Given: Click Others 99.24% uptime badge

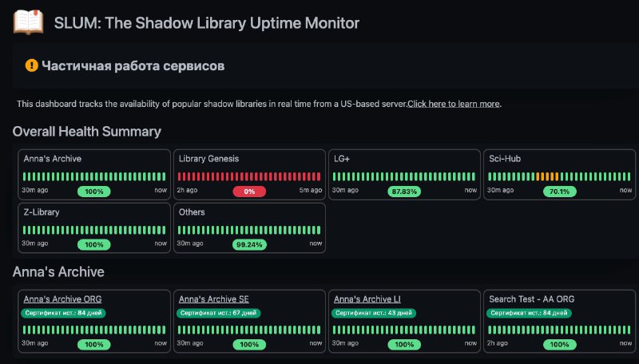Looking at the screenshot, I should (x=249, y=245).
